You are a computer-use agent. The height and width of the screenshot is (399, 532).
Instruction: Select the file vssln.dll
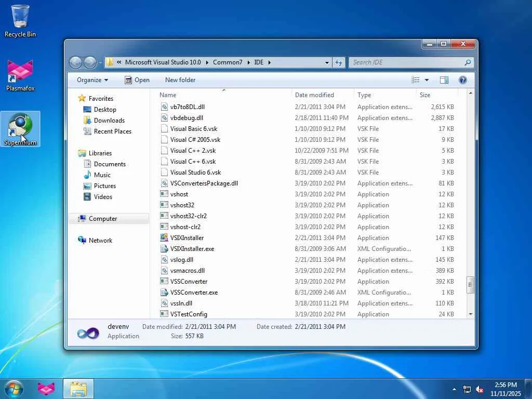[181, 303]
